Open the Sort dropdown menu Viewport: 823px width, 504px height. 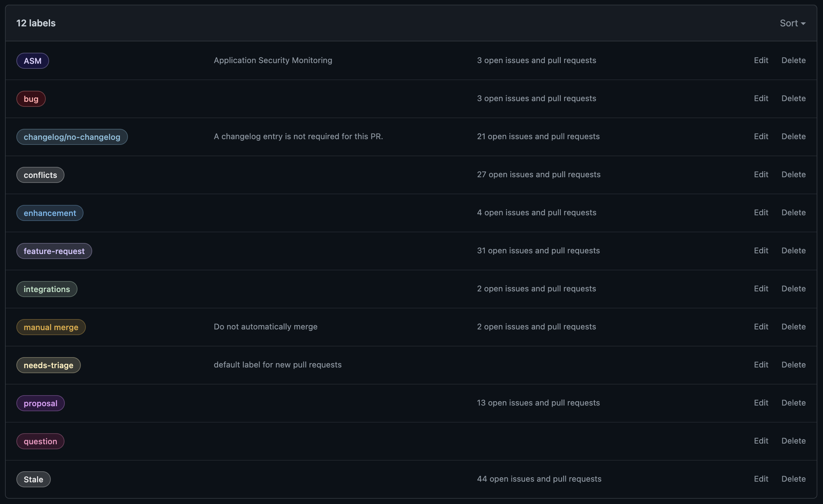pyautogui.click(x=792, y=23)
